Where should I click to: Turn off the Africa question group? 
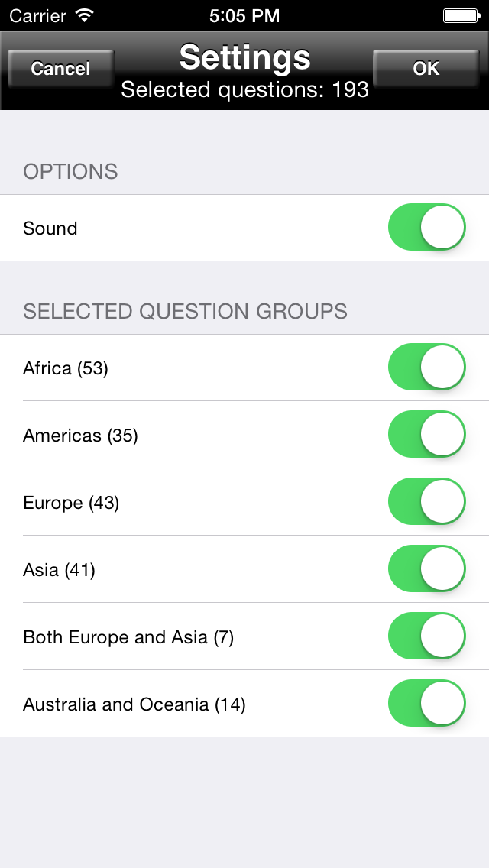point(426,367)
